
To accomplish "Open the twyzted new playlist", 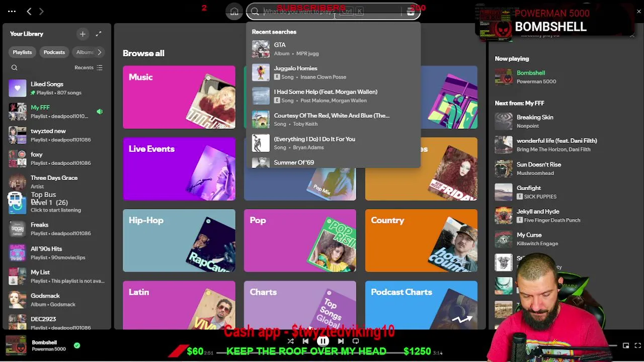I will (x=56, y=135).
